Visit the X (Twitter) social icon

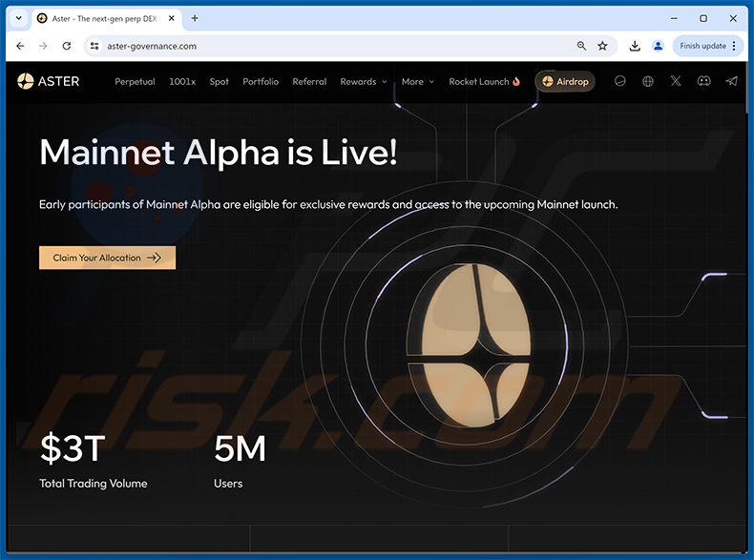point(676,81)
